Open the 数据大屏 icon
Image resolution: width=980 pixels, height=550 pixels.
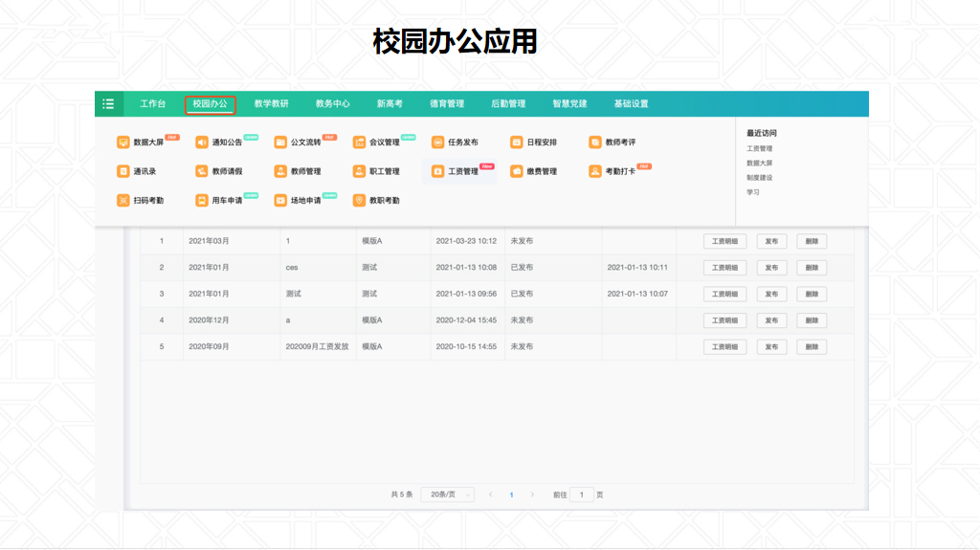click(x=122, y=143)
